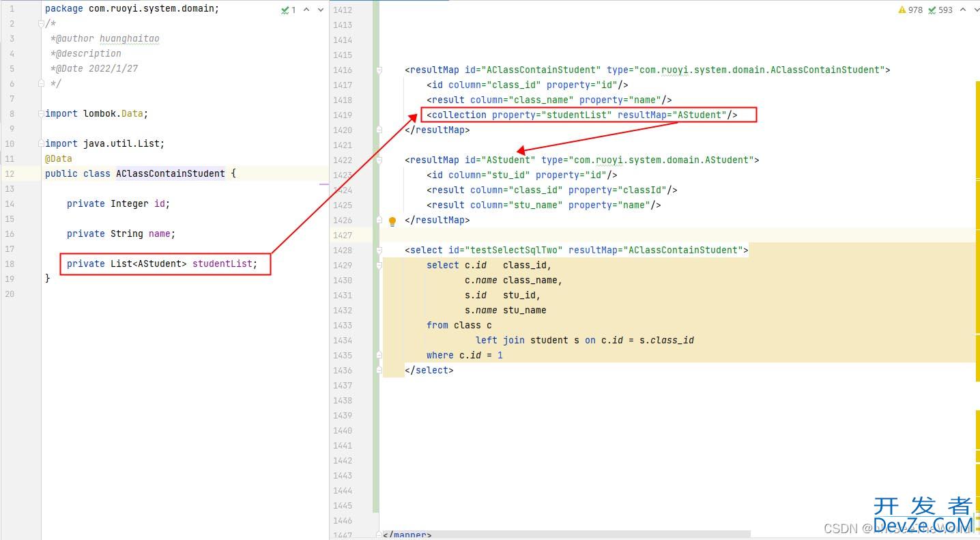Click the studentList field name on line 18
The height and width of the screenshot is (540, 980).
222,264
